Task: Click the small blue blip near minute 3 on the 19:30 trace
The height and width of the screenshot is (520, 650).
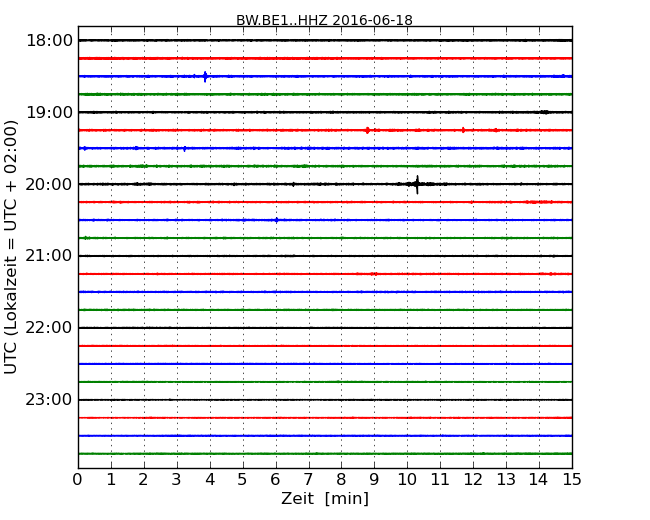Action: click(x=184, y=148)
